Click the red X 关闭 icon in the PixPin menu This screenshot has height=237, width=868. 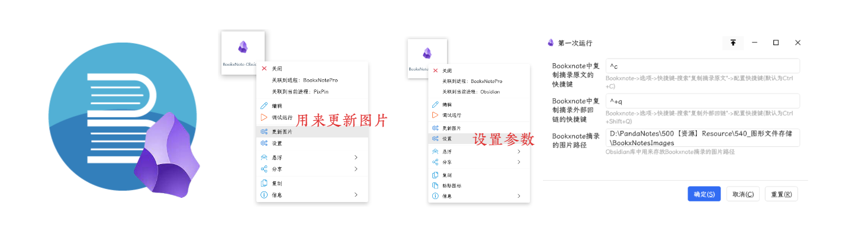[x=264, y=69]
